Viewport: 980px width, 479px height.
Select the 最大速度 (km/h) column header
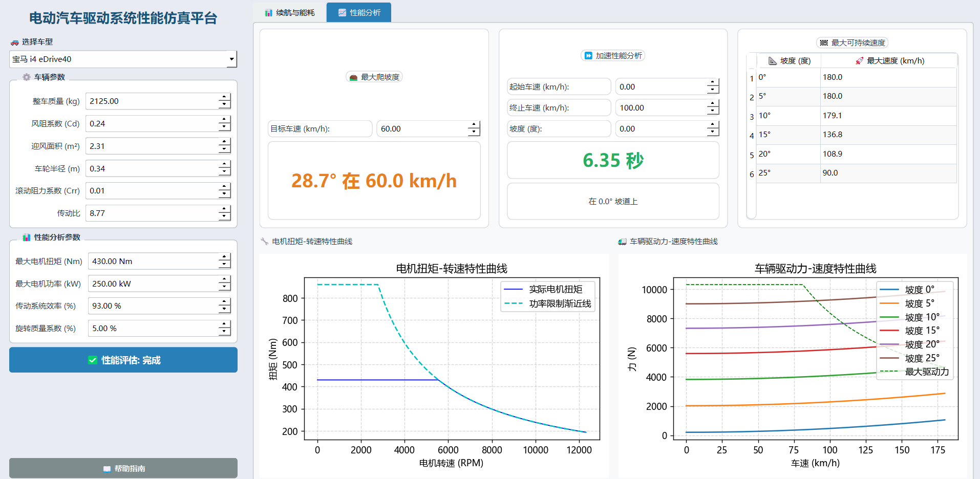(x=889, y=61)
